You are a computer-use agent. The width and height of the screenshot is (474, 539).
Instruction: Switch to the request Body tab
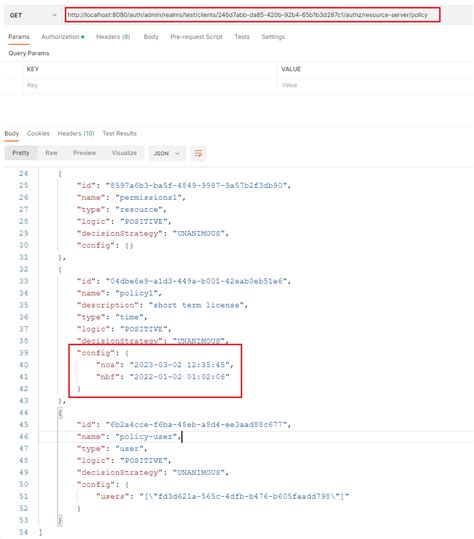151,37
